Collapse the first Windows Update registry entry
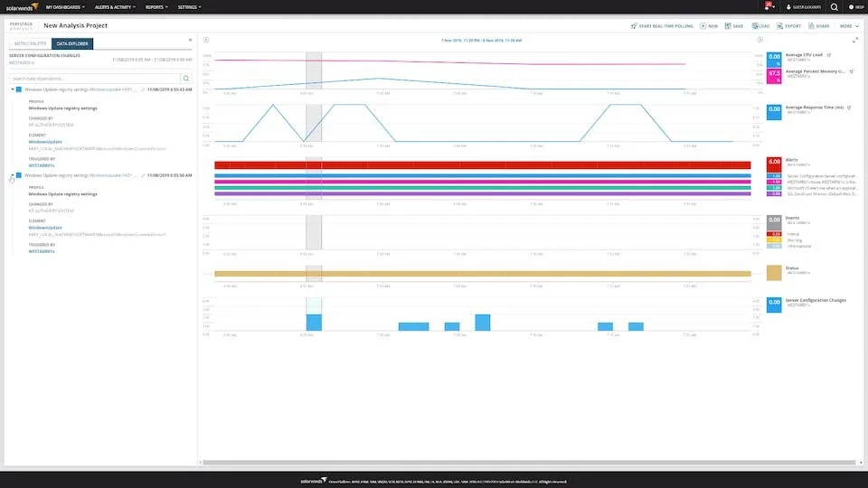Image resolution: width=868 pixels, height=488 pixels. (x=13, y=89)
